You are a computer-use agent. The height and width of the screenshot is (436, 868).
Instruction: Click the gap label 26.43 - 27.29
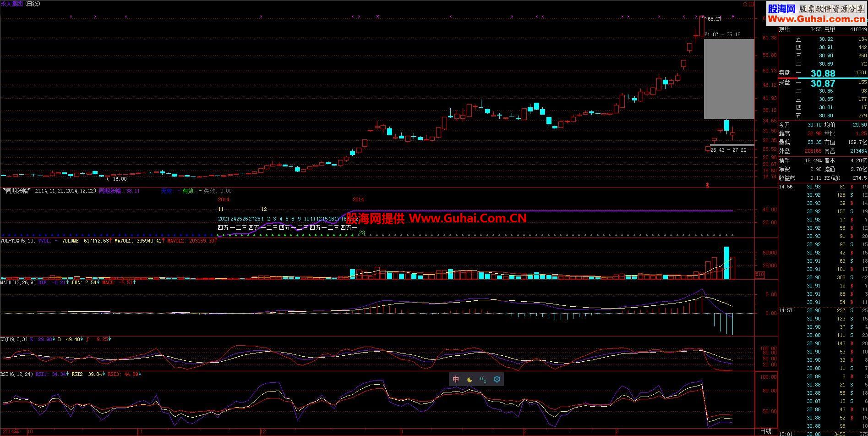[728, 150]
